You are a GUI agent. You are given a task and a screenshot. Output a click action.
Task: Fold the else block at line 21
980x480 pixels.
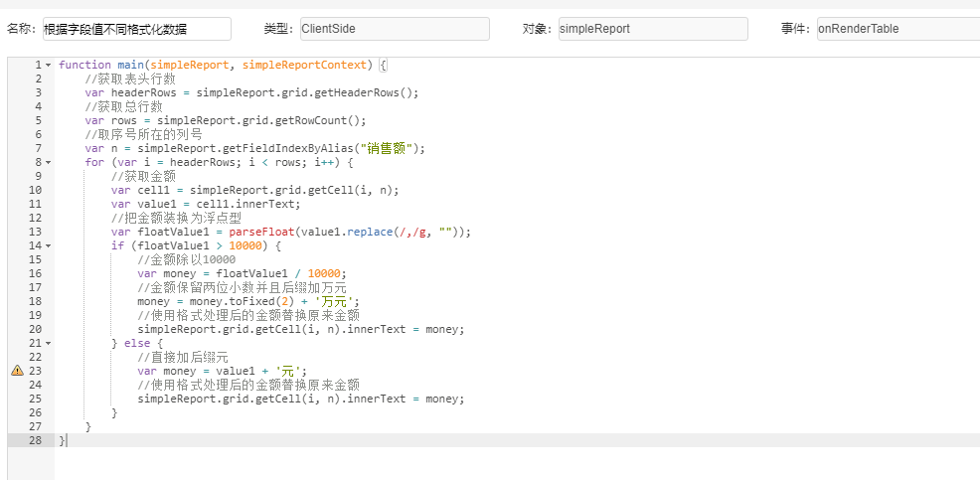(x=48, y=343)
